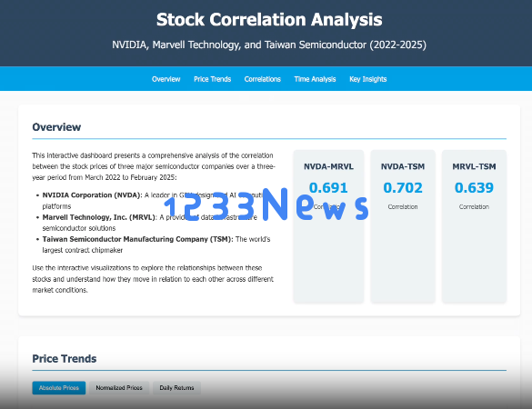532x409 pixels.
Task: Click the 0.639 correlation value
Action: (x=474, y=187)
